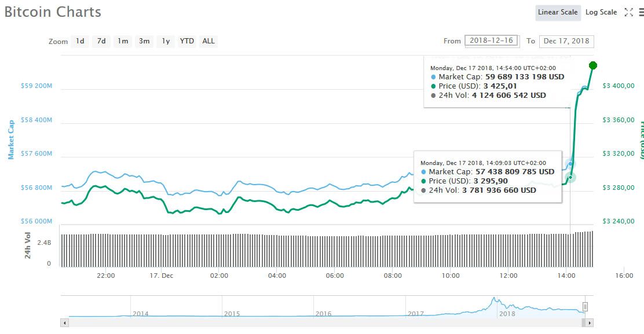
Task: Click the tooltip value 57 438 809 785 USD
Action: (x=515, y=171)
